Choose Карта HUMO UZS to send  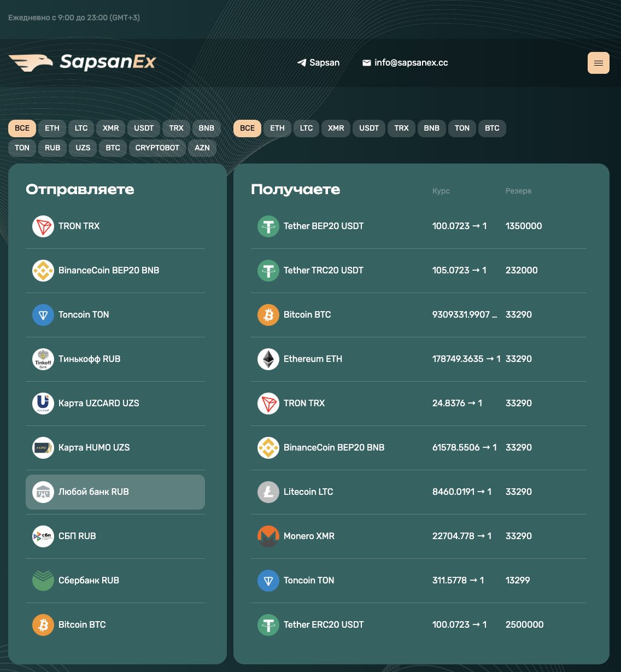pos(115,448)
